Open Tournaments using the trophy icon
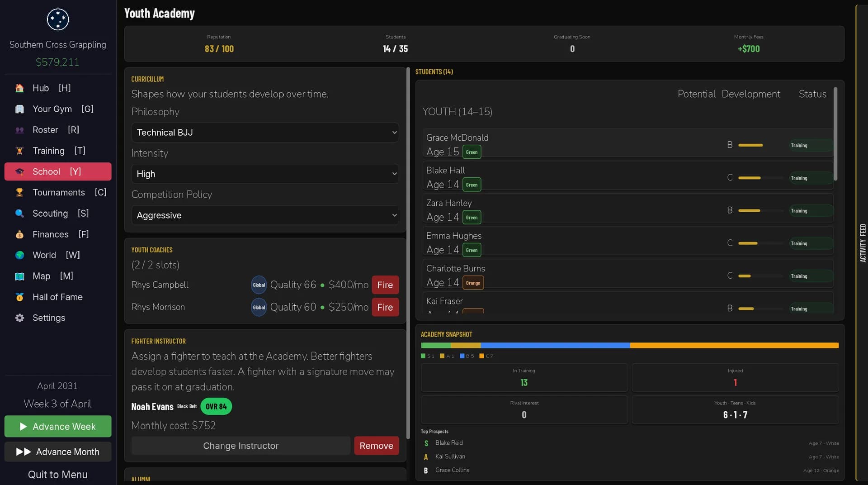The image size is (868, 485). click(19, 193)
